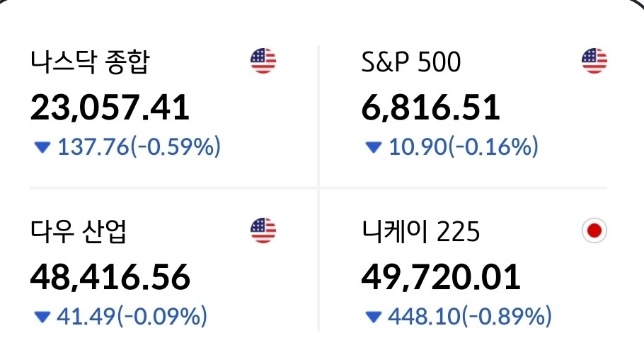Click the down arrow next to 41.49
Screen dimensions: 644x362
pyautogui.click(x=43, y=316)
